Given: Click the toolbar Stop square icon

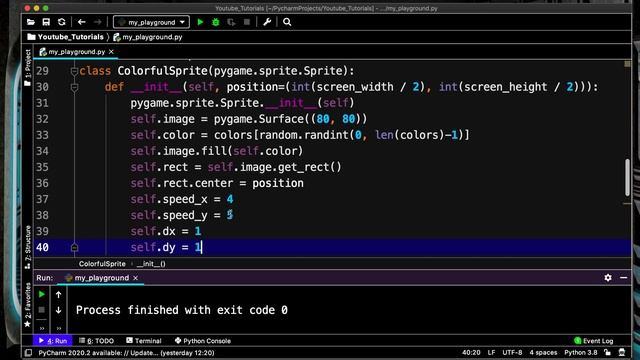Looking at the screenshot, I should (247, 22).
